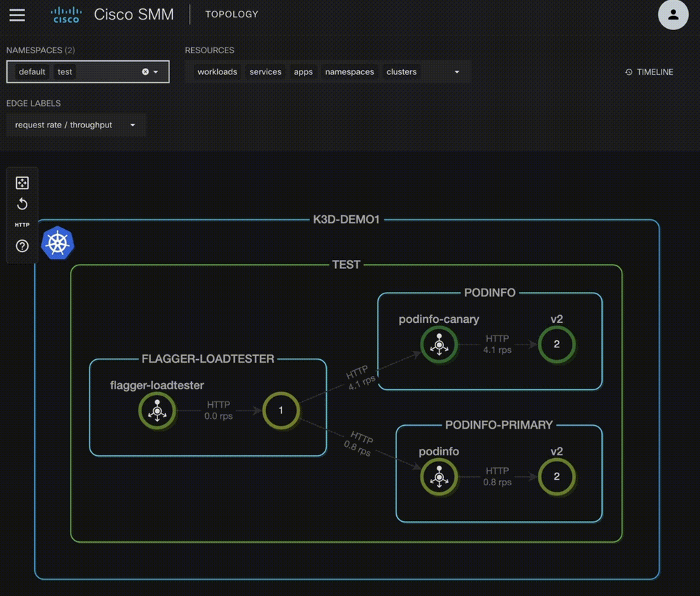Click the Cisco logo
The height and width of the screenshot is (596, 700).
coord(66,15)
